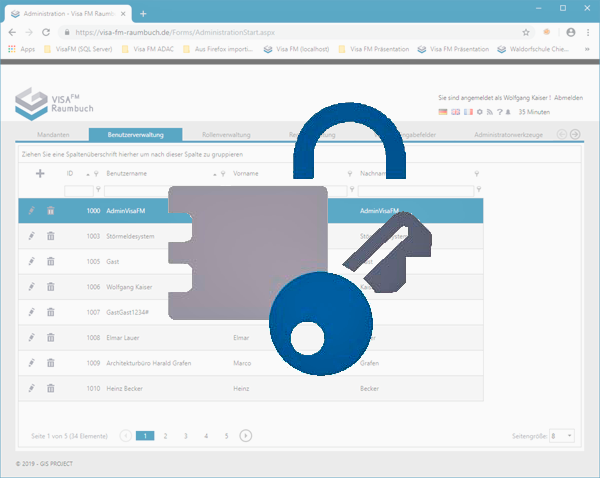Open the Vorname column filter menu
Image resolution: width=600 pixels, height=478 pixels.
tap(350, 174)
